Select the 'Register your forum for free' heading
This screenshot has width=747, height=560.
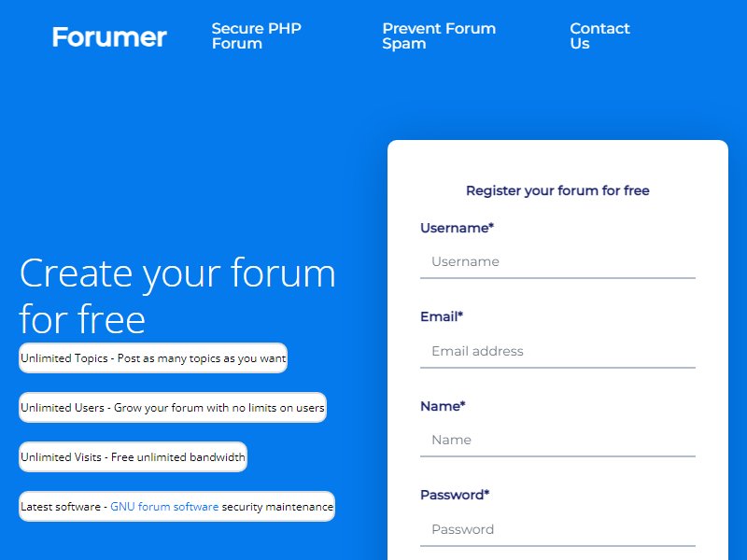[557, 190]
